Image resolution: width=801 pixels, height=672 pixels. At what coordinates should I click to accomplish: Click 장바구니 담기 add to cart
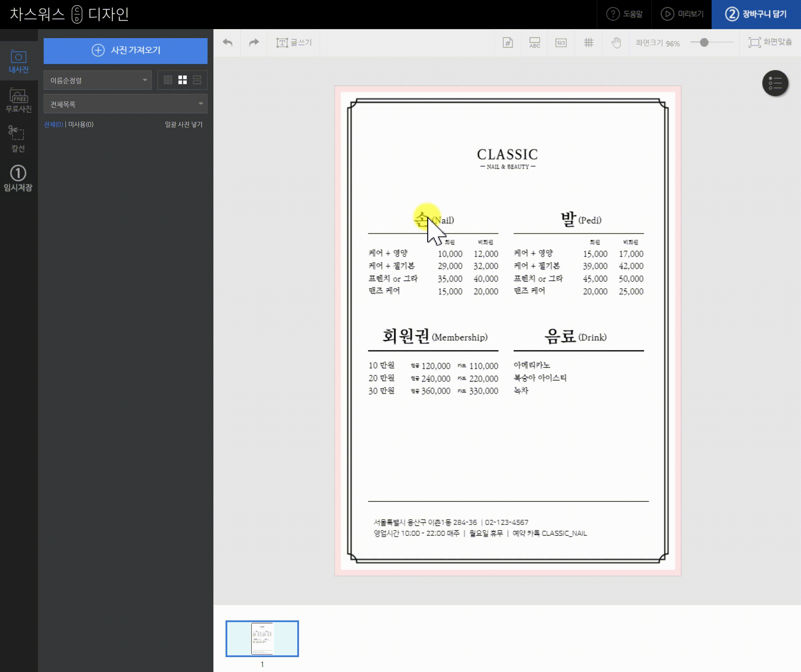tap(756, 14)
